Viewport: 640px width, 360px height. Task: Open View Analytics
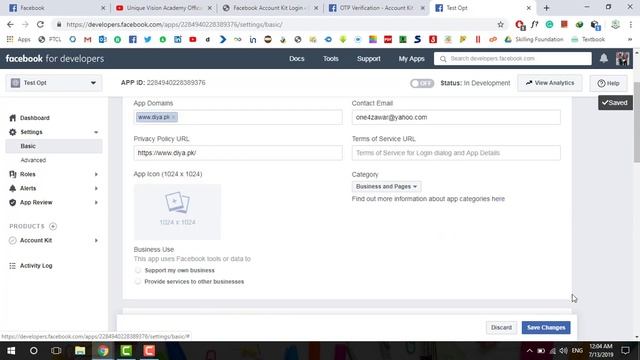click(550, 83)
